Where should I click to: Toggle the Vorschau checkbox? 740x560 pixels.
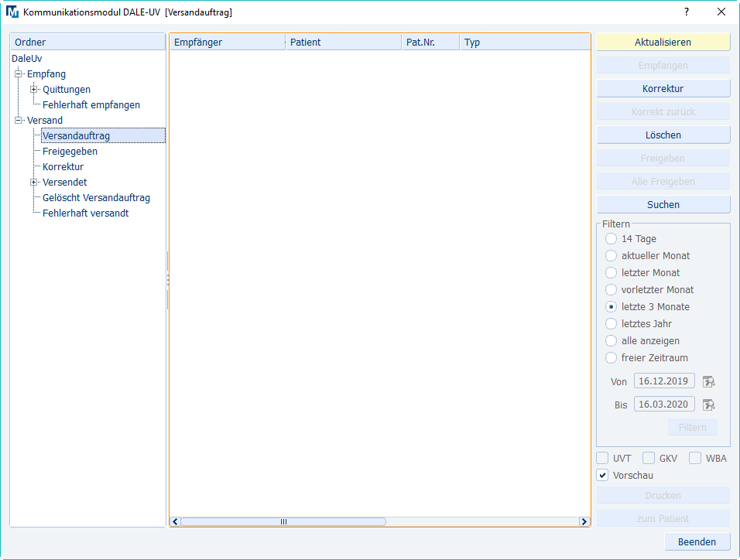tap(603, 475)
